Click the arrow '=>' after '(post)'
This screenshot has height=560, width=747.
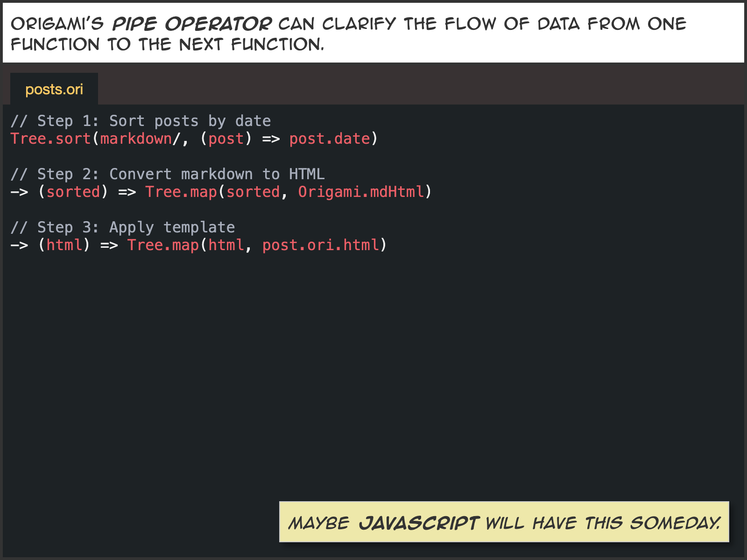coord(271,139)
